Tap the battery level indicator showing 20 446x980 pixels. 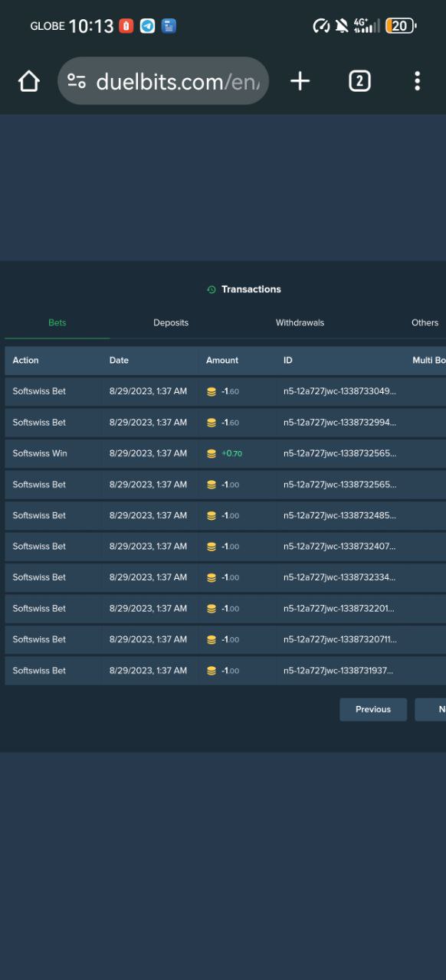click(x=401, y=26)
